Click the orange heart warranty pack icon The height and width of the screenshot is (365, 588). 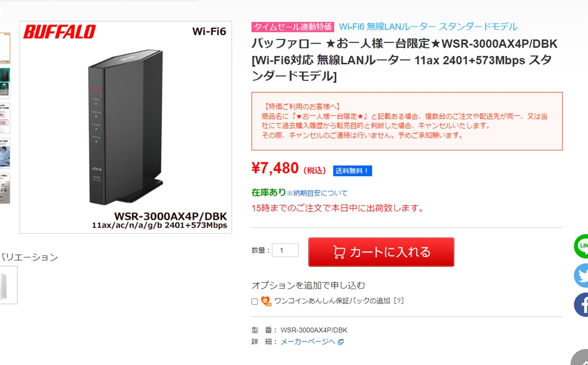[266, 301]
